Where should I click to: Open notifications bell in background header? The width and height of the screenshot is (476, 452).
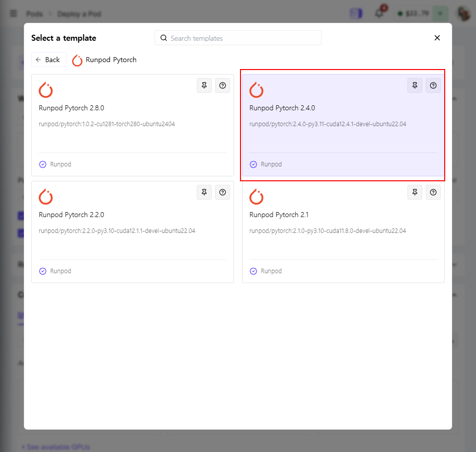click(379, 13)
